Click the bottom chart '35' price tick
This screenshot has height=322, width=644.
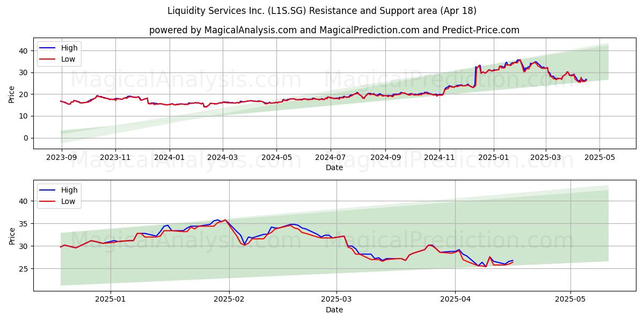[25, 223]
